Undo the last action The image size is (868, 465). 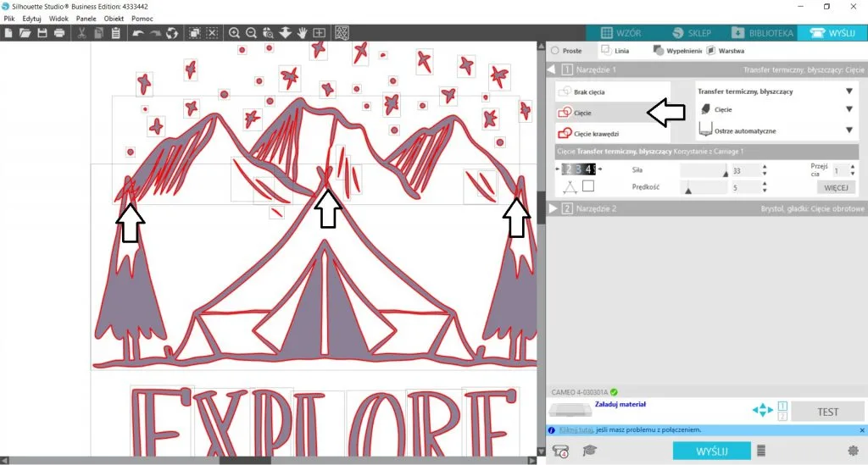pos(138,33)
